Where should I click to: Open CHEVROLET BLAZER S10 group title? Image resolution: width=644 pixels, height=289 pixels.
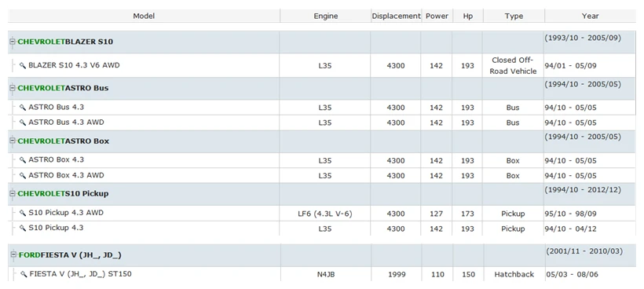[x=65, y=42]
